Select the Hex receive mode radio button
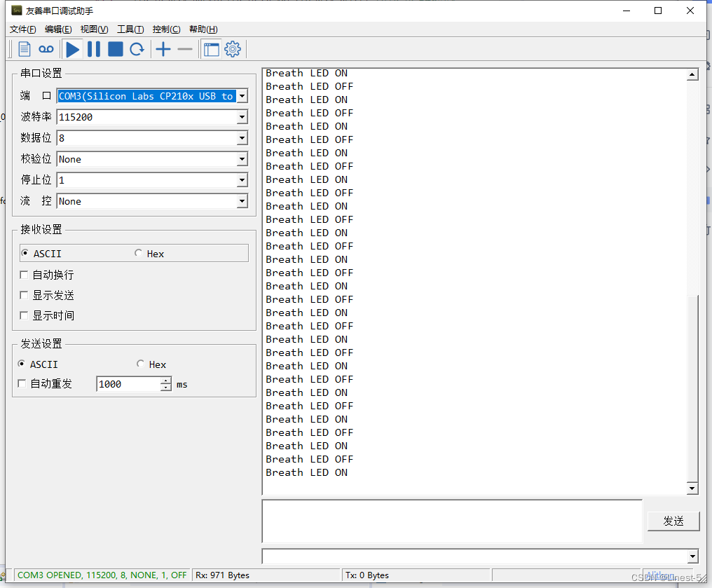712x588 pixels. point(139,253)
